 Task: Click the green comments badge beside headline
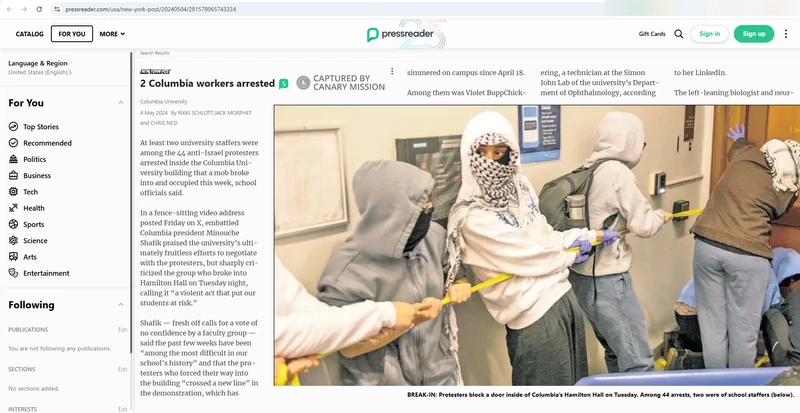(283, 84)
